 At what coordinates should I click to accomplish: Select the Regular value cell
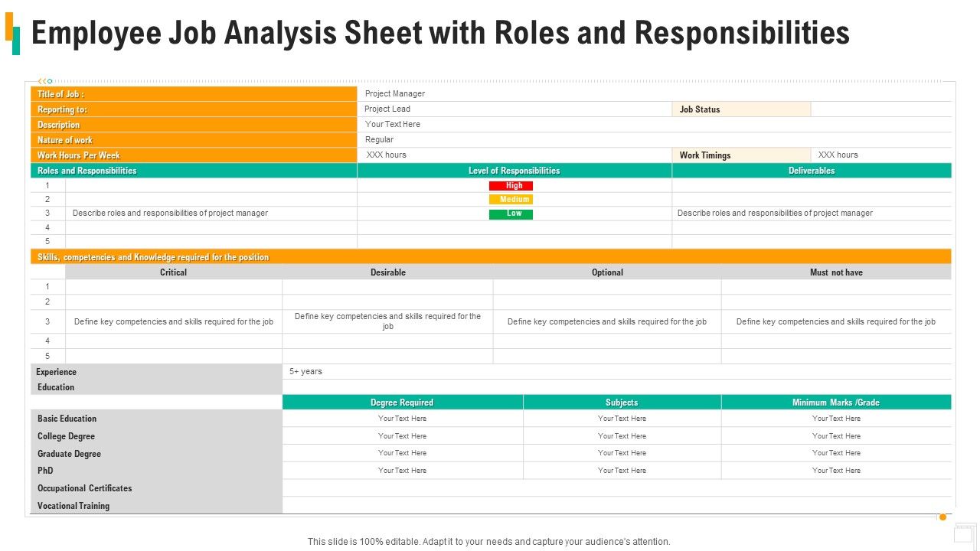(655, 140)
